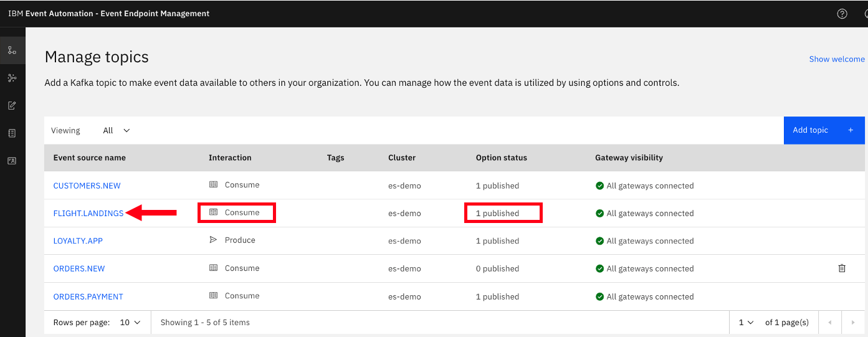Open the help question mark icon
The width and height of the screenshot is (868, 337).
point(842,14)
